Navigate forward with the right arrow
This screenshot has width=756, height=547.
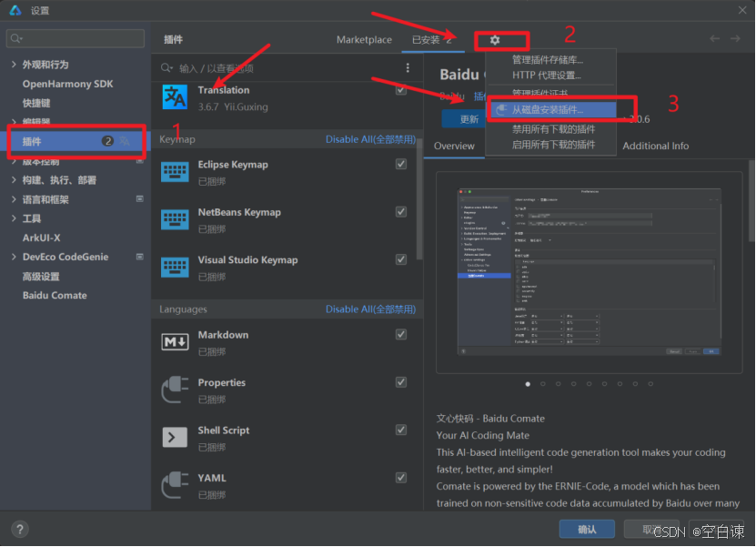pyautogui.click(x=735, y=38)
